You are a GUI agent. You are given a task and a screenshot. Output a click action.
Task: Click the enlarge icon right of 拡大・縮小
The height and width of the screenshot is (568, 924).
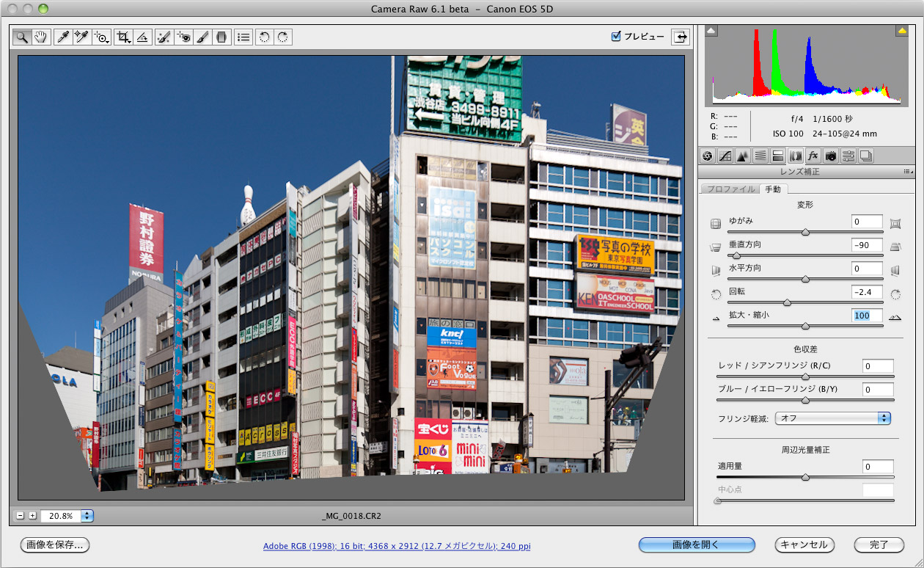(895, 318)
